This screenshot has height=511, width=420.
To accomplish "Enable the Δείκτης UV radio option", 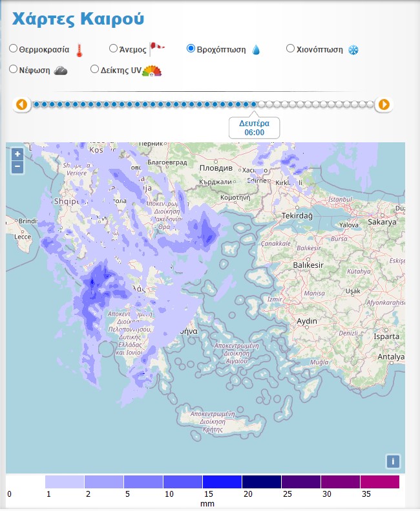I will pyautogui.click(x=94, y=69).
